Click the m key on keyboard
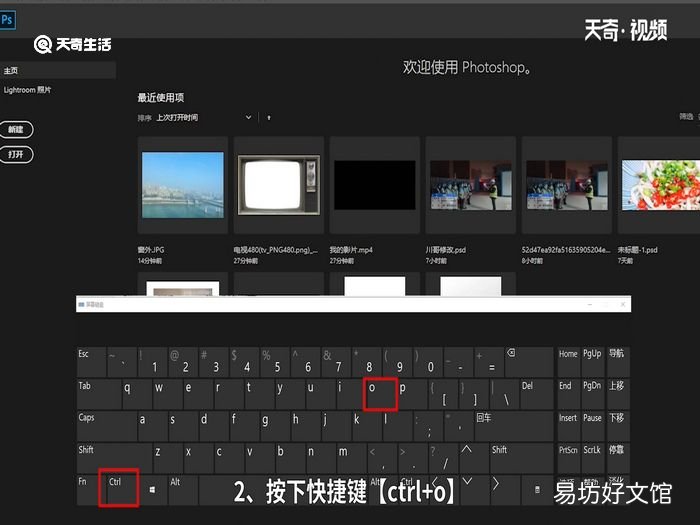Viewport: 700px width, 525px height. tap(350, 458)
